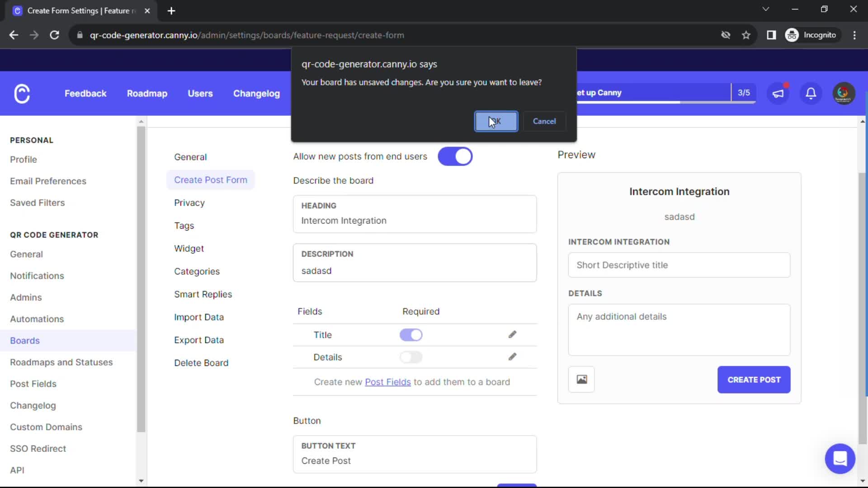Select the Smart Replies menu item
Screen dimensions: 868x488
tap(203, 294)
